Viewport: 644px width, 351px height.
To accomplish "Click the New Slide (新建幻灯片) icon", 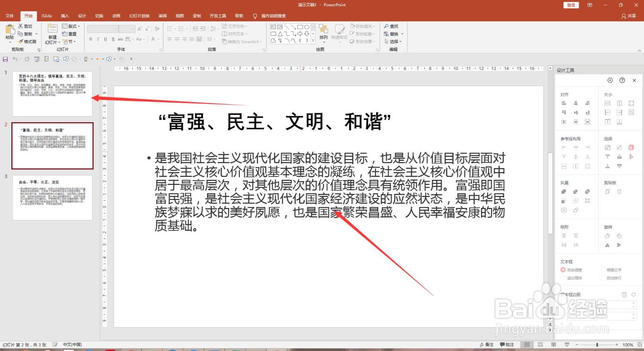I will click(x=52, y=29).
